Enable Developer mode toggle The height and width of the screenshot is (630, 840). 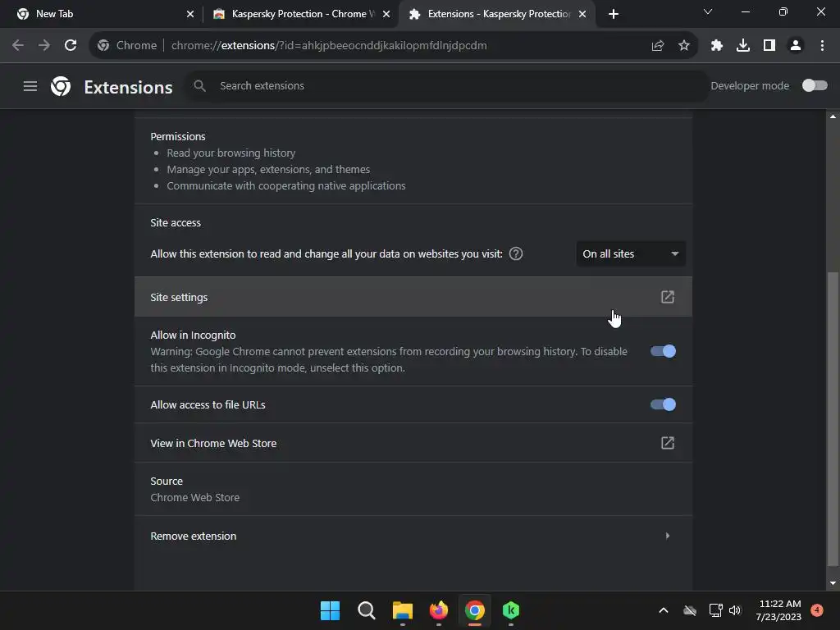pyautogui.click(x=815, y=85)
